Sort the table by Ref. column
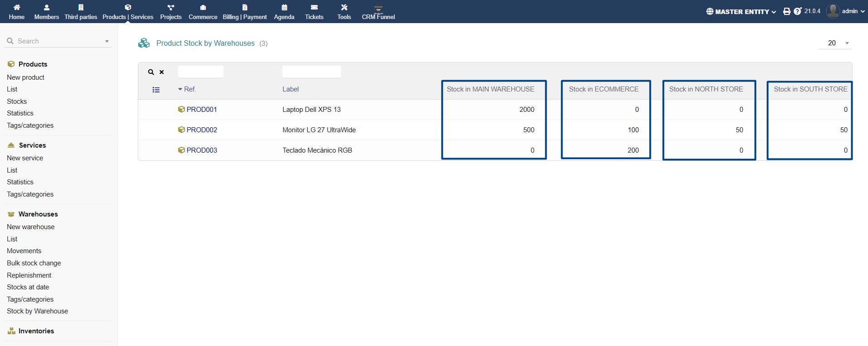 point(190,89)
